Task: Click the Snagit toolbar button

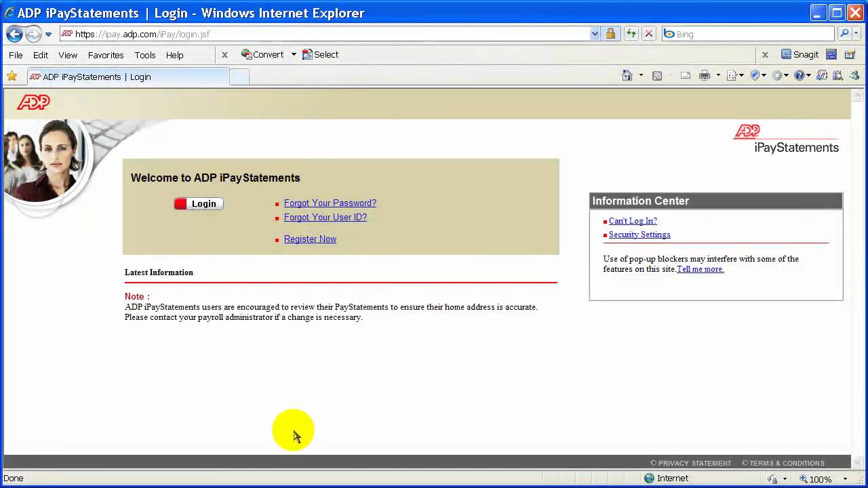Action: coord(800,54)
